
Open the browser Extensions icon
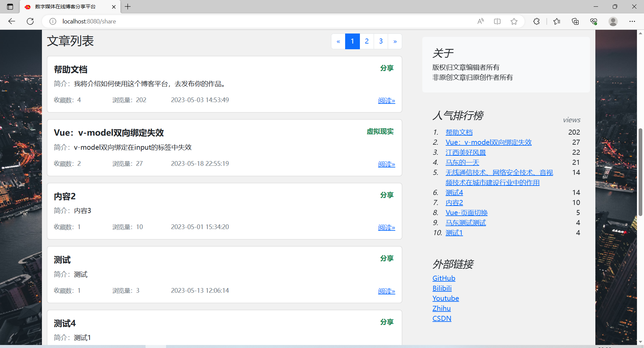coord(536,21)
